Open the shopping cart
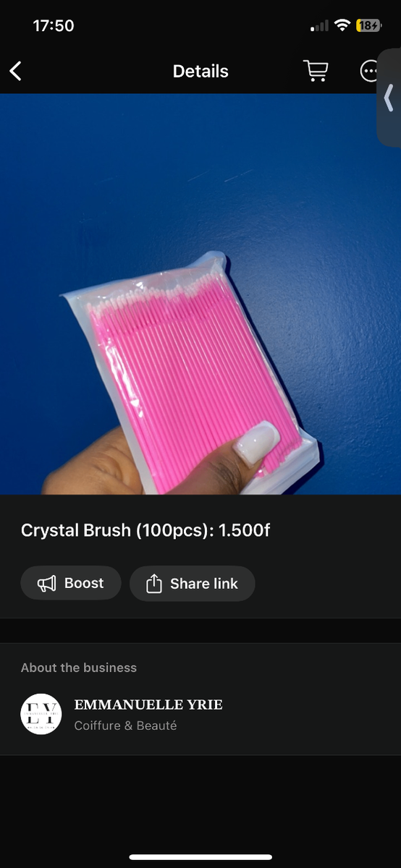This screenshot has width=401, height=868. (x=315, y=71)
